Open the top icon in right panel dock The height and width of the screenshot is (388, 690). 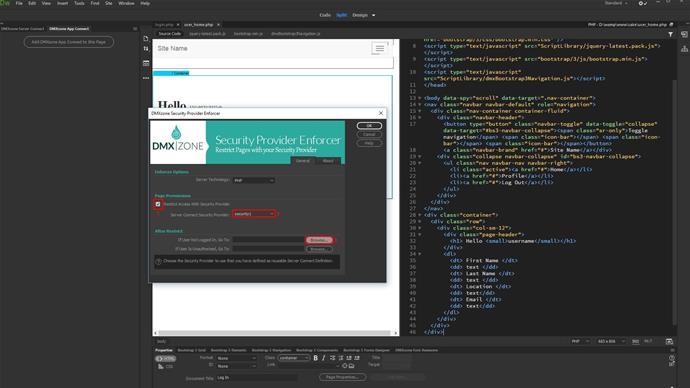click(684, 34)
